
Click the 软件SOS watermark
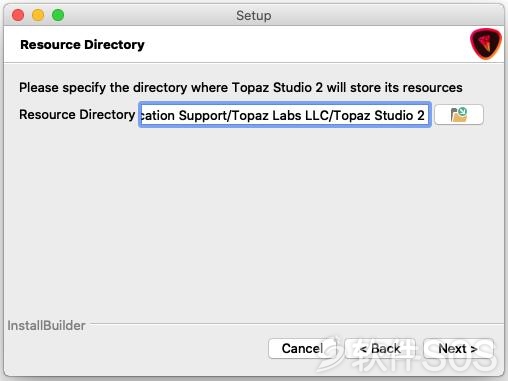click(x=408, y=355)
